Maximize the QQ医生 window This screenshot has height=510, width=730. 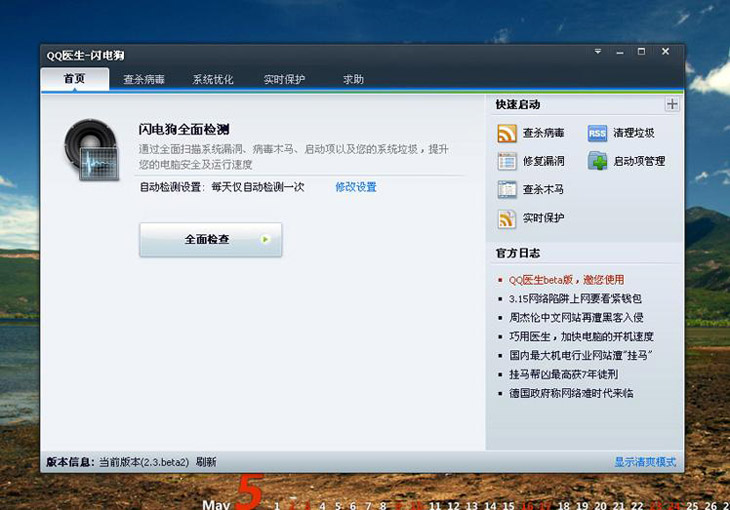pyautogui.click(x=642, y=51)
